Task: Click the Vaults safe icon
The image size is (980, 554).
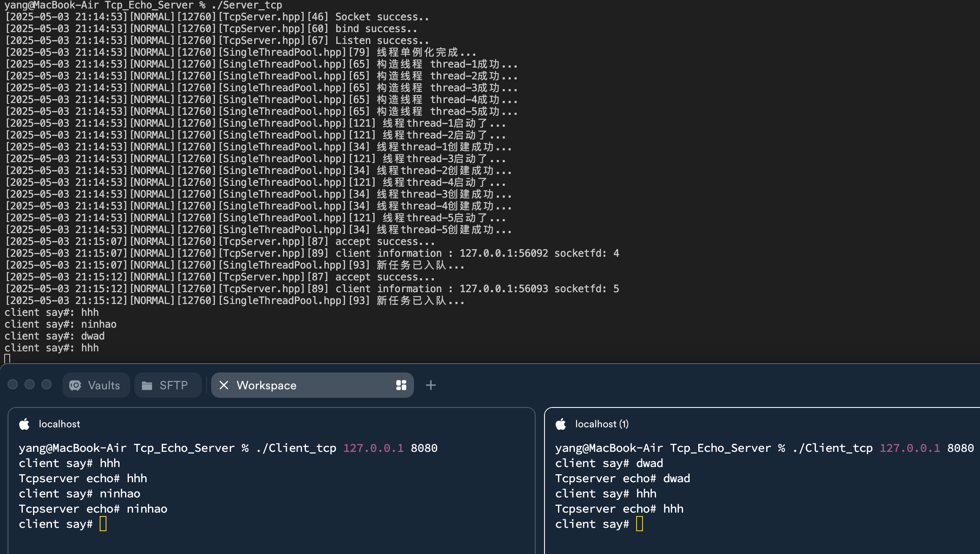Action: (x=75, y=385)
